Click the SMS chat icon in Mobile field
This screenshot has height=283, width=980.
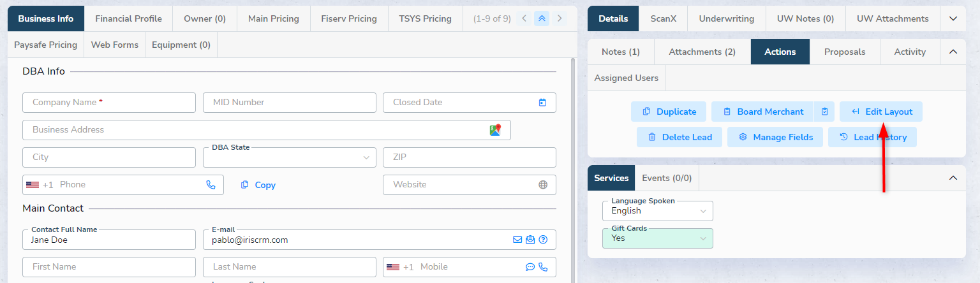pos(530,267)
